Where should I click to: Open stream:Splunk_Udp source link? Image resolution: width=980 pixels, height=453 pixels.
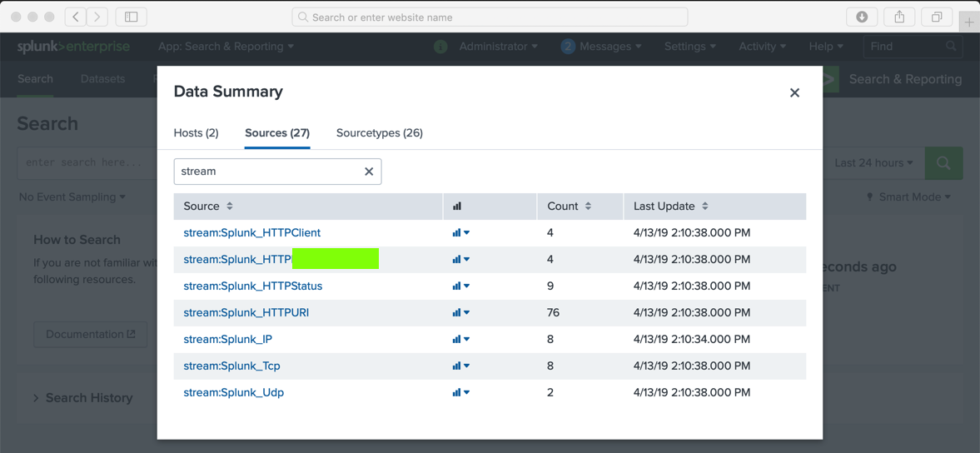tap(234, 392)
